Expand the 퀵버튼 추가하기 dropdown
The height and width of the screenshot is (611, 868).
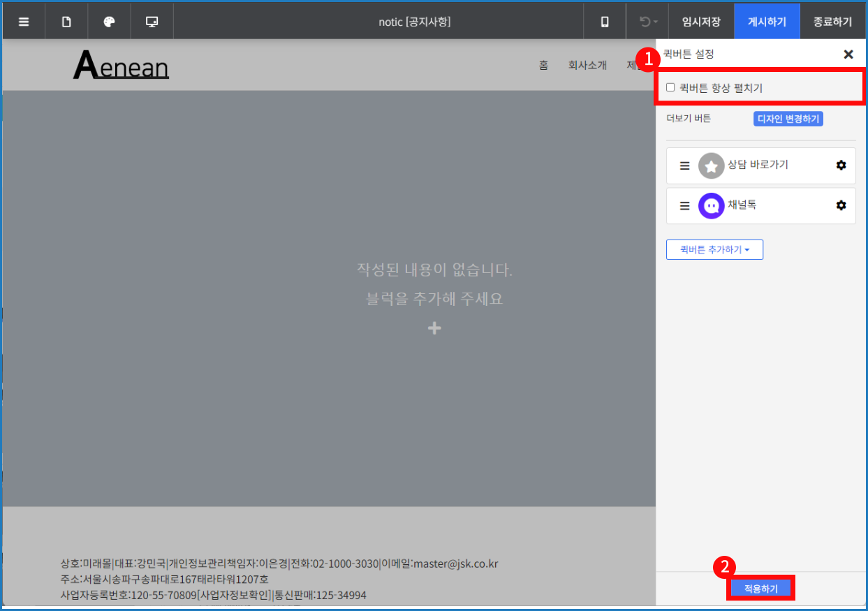click(714, 249)
